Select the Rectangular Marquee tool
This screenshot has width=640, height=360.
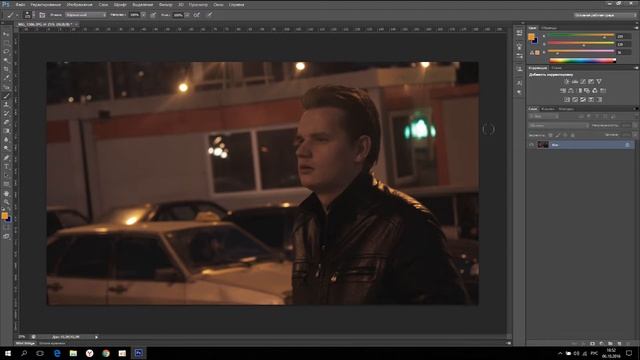[6, 43]
